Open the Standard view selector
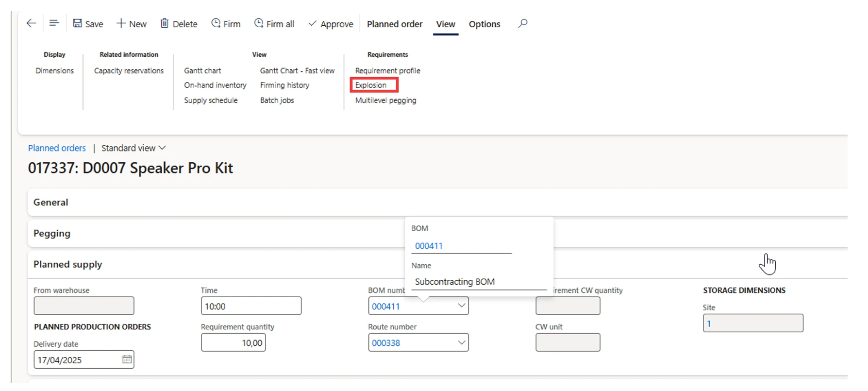This screenshot has height=391, width=868. click(x=134, y=148)
